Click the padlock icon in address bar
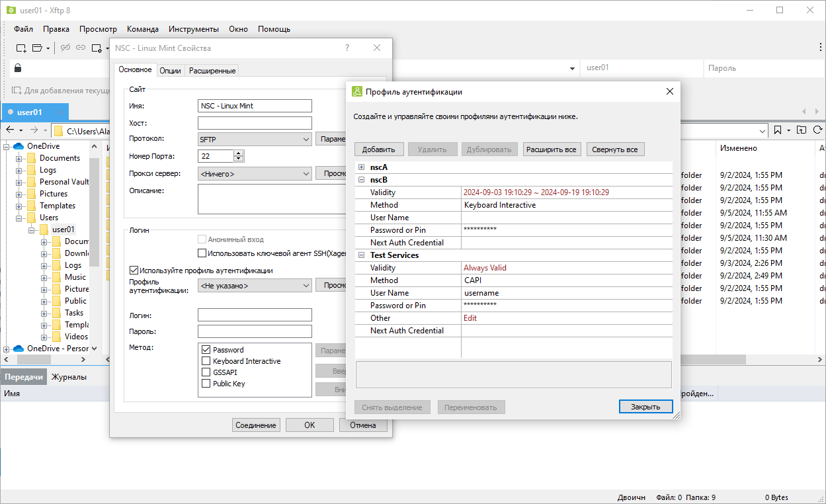 coord(18,68)
